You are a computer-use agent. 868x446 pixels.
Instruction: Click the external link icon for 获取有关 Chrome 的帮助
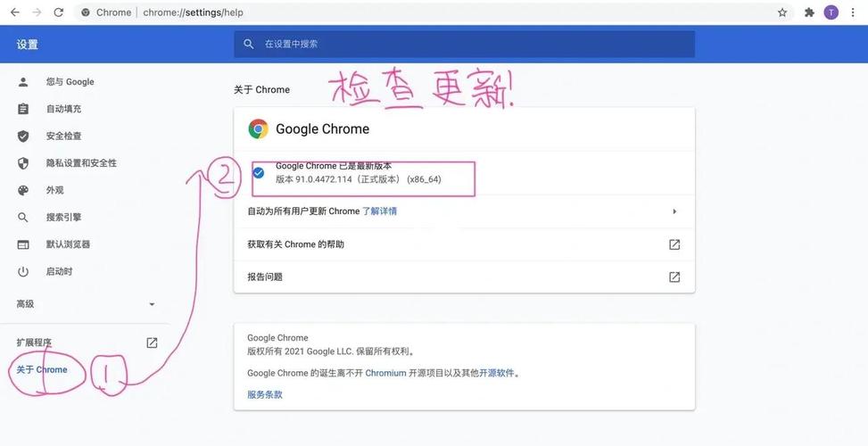tap(674, 244)
